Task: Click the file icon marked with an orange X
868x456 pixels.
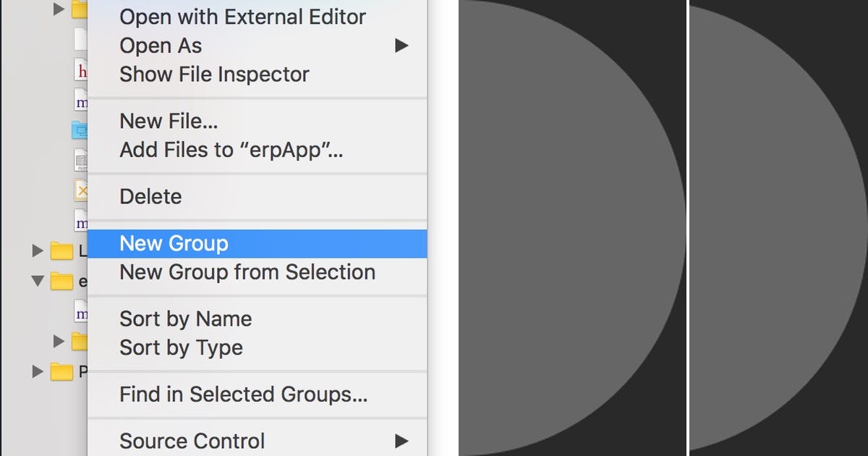Action: pos(80,190)
